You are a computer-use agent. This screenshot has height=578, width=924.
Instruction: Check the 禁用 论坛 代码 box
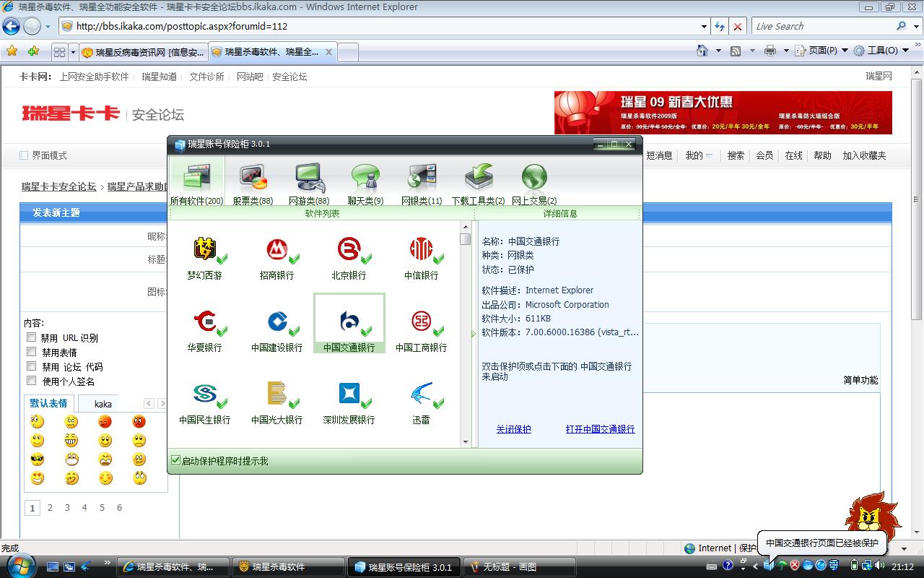31,366
